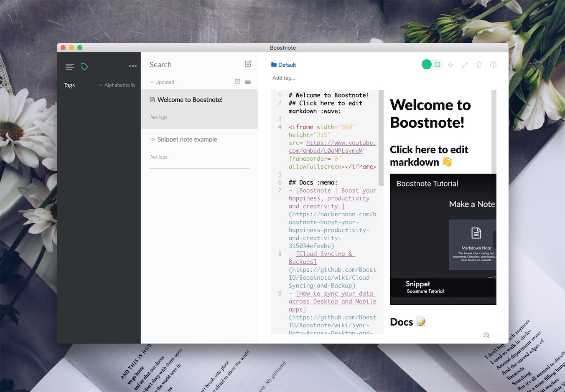
Task: Switch to the green tags view icon
Action: [84, 66]
